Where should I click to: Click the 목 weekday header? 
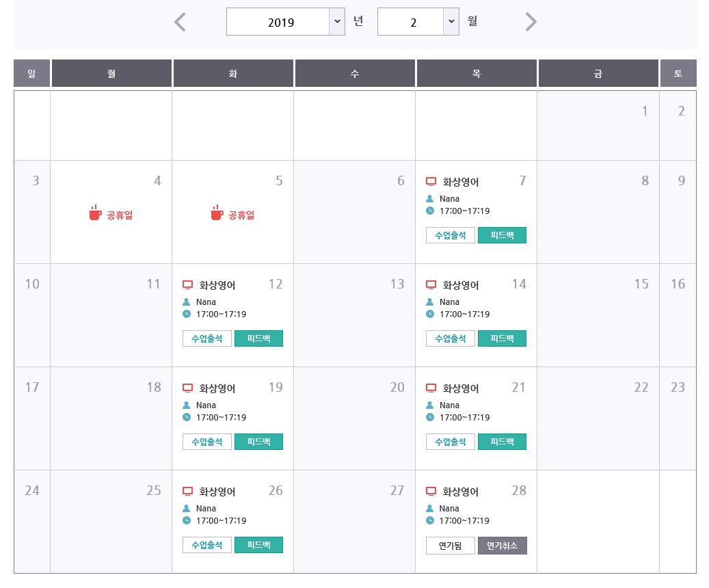pos(476,73)
